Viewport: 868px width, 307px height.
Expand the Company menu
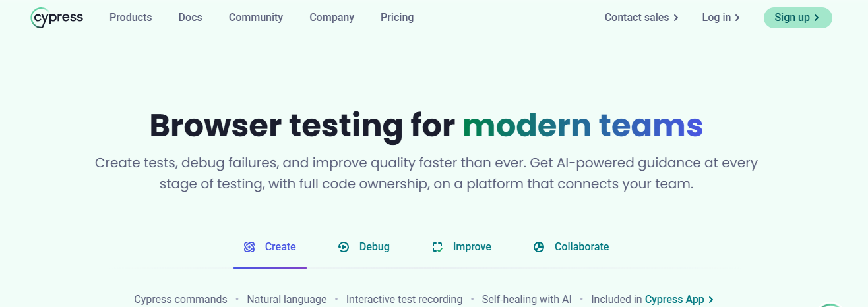tap(332, 18)
